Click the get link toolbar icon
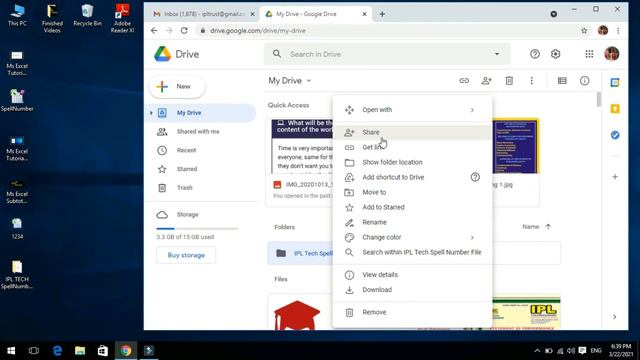 point(464,81)
